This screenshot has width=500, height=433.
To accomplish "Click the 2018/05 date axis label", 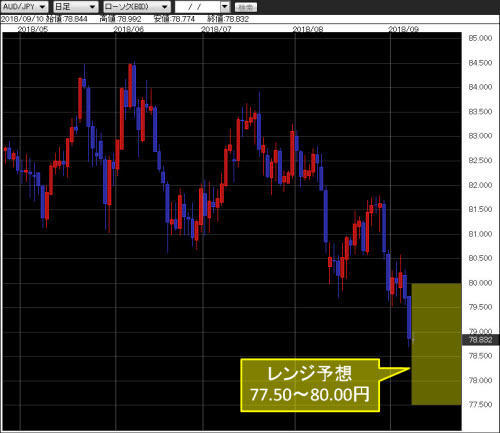I will pyautogui.click(x=33, y=29).
